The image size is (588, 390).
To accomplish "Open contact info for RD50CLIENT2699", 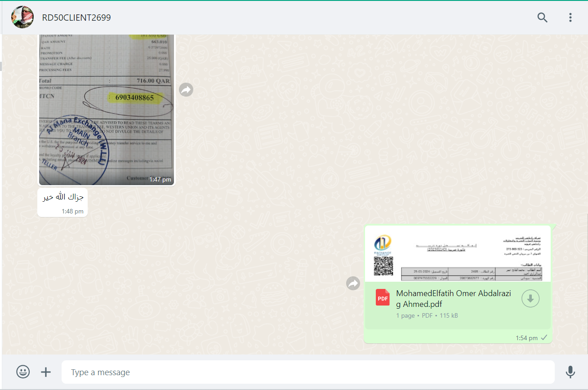I will point(76,18).
